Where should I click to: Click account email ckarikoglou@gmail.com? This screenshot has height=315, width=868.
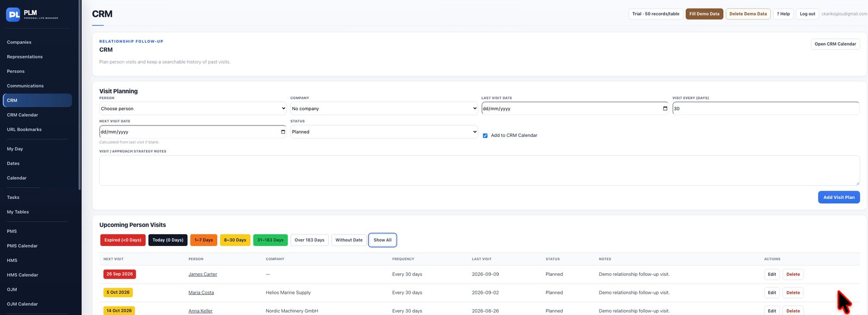pyautogui.click(x=844, y=14)
